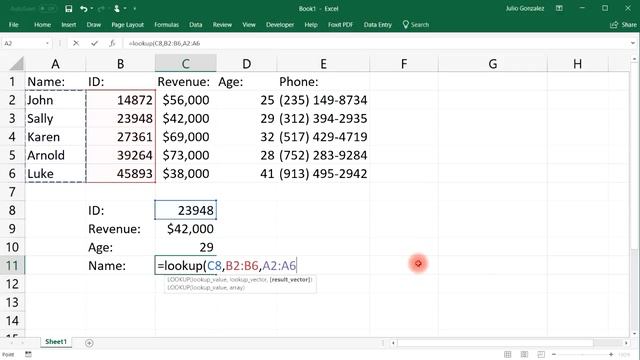Click the ribbon display options icon
The image size is (640, 360).
(x=560, y=9)
